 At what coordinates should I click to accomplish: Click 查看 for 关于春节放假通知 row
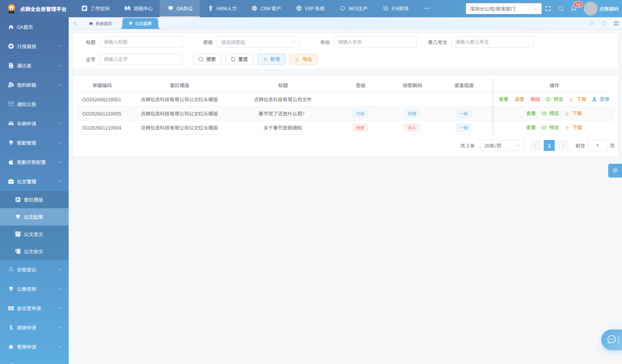[531, 128]
